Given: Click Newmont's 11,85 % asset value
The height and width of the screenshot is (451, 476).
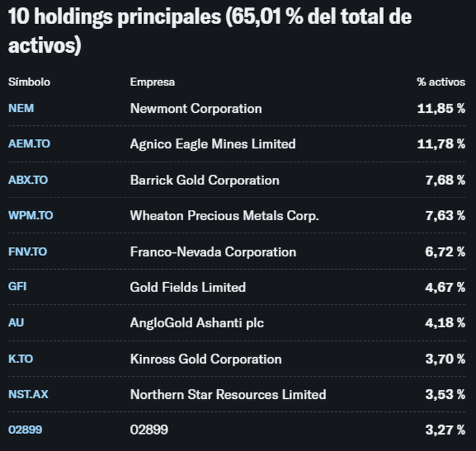Looking at the screenshot, I should (441, 109).
